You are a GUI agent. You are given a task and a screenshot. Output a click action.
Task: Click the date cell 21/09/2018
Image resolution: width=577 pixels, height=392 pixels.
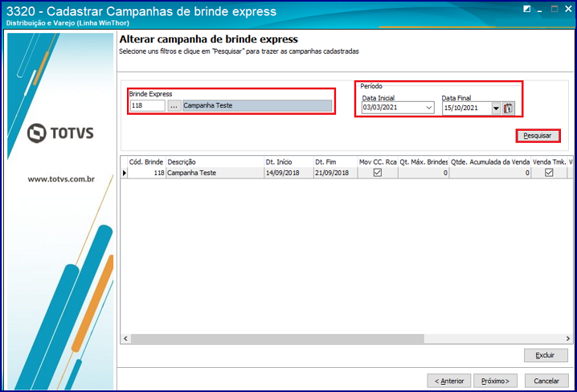pyautogui.click(x=335, y=173)
